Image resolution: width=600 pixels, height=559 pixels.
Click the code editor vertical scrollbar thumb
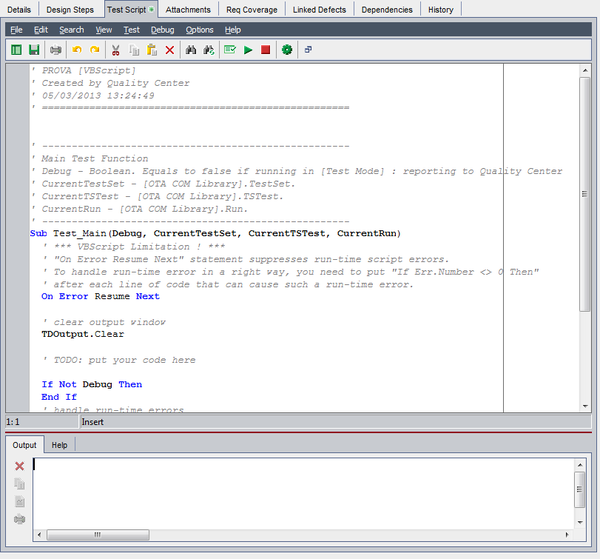tap(585, 194)
